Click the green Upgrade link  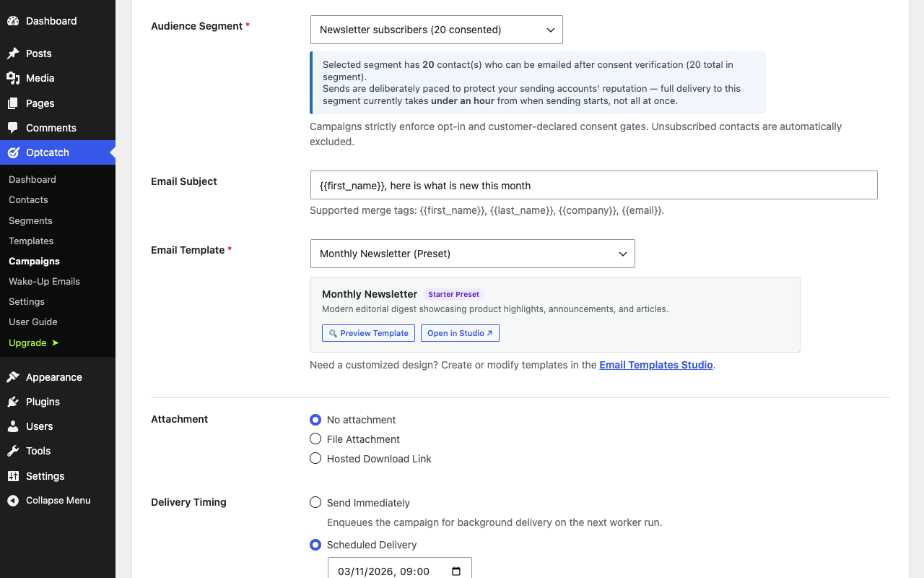tap(34, 342)
